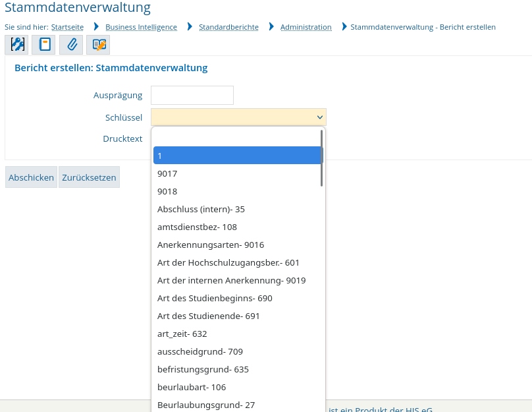
Task: Select option 1 in Schlüssel list
Action: (238, 156)
